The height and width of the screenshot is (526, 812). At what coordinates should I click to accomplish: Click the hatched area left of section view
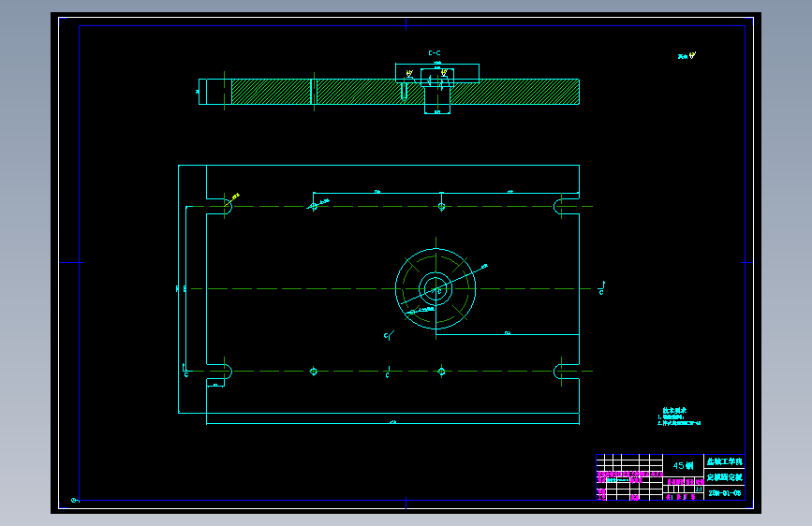click(x=271, y=92)
